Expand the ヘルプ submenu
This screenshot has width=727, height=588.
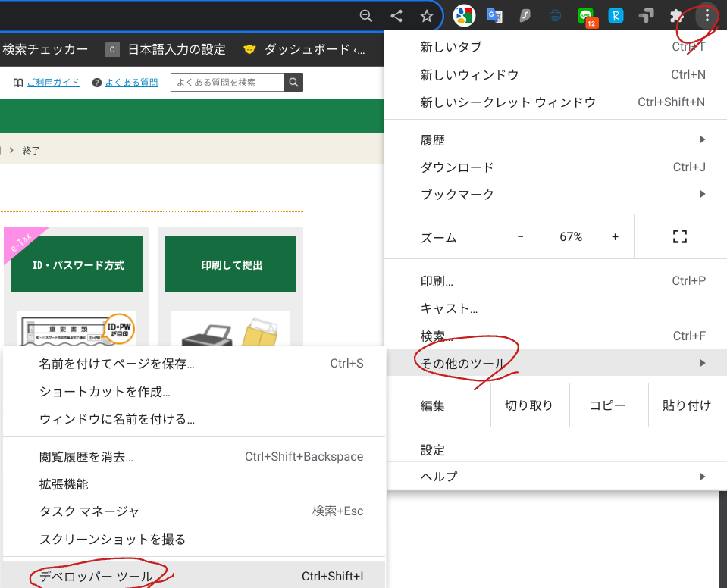(x=556, y=477)
